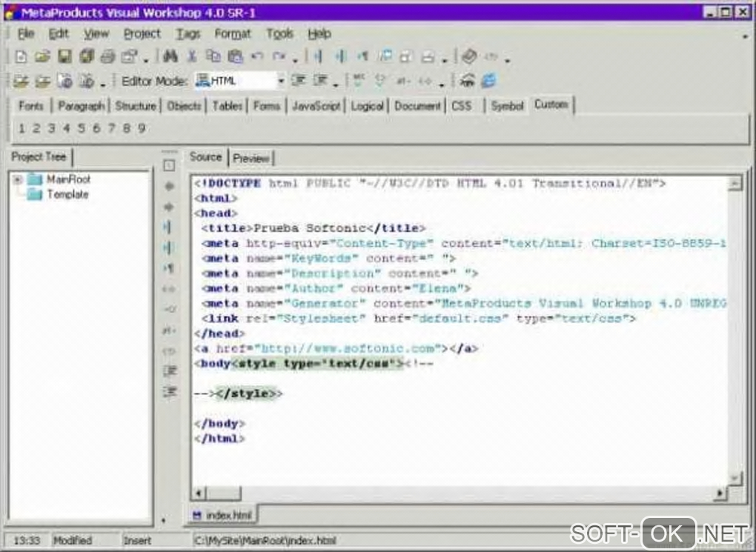Viewport: 756px width, 552px height.
Task: Select the JavaScript tag tab
Action: (x=316, y=105)
